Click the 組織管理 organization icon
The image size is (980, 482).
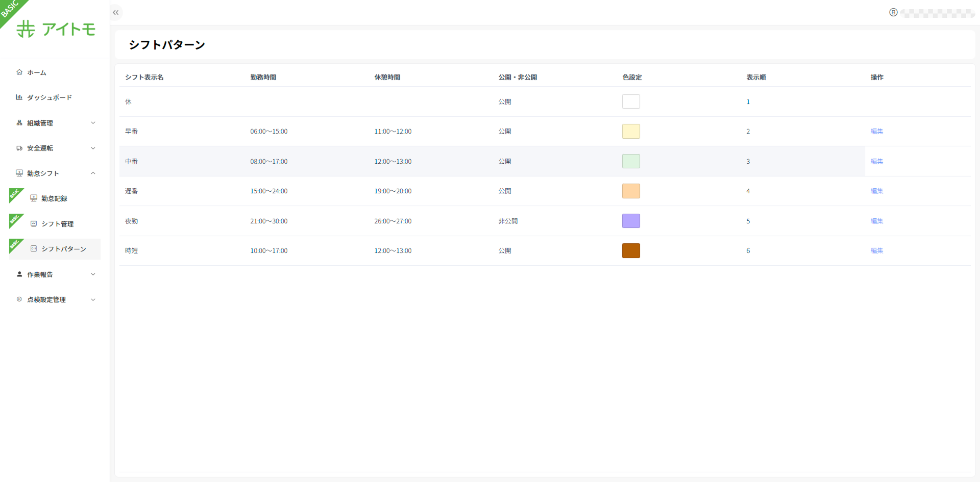click(19, 123)
